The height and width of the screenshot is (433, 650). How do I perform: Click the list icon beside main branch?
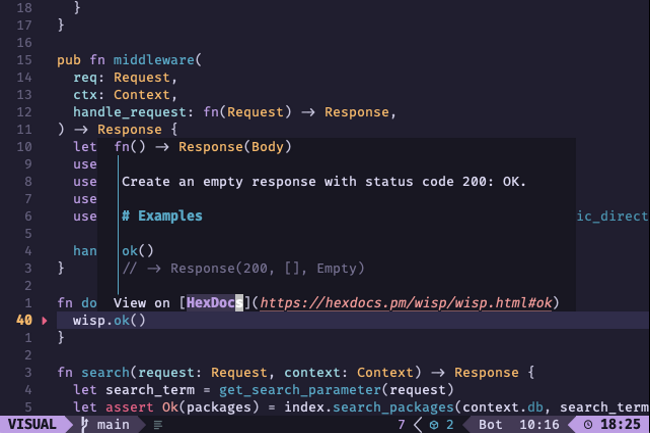point(158,425)
